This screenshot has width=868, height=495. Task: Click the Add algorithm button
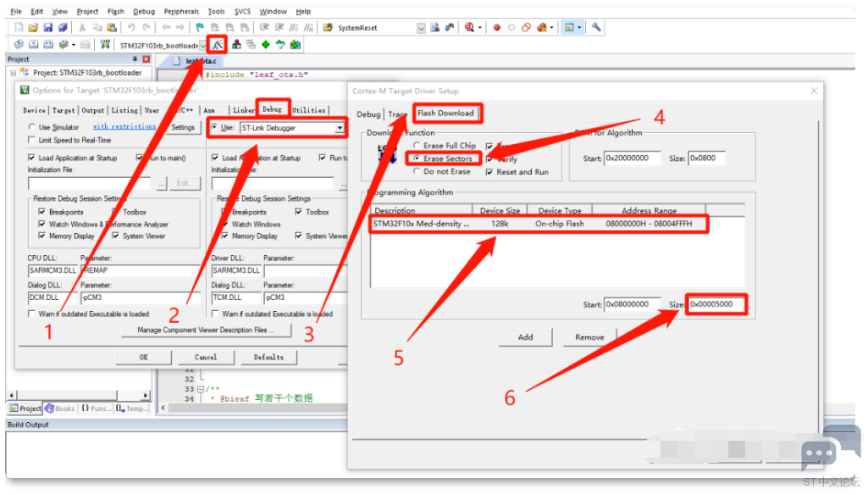(526, 336)
